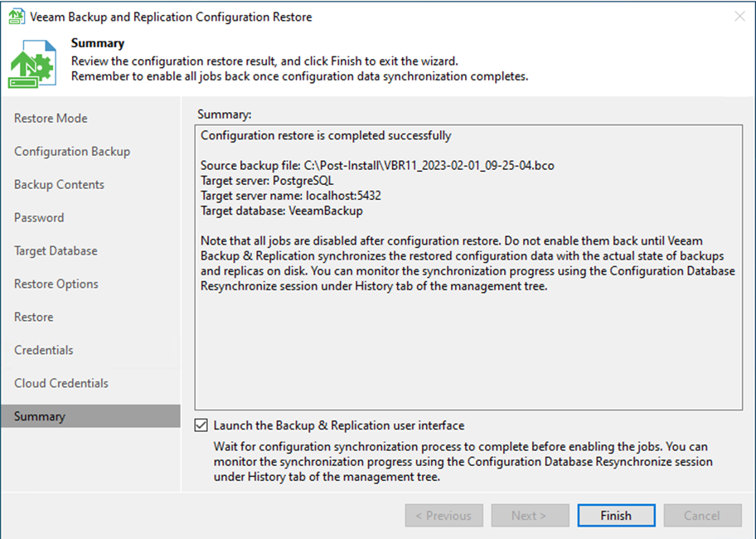The height and width of the screenshot is (539, 756).
Task: Click the 'Target server: PostgreSQL' line
Action: click(267, 180)
